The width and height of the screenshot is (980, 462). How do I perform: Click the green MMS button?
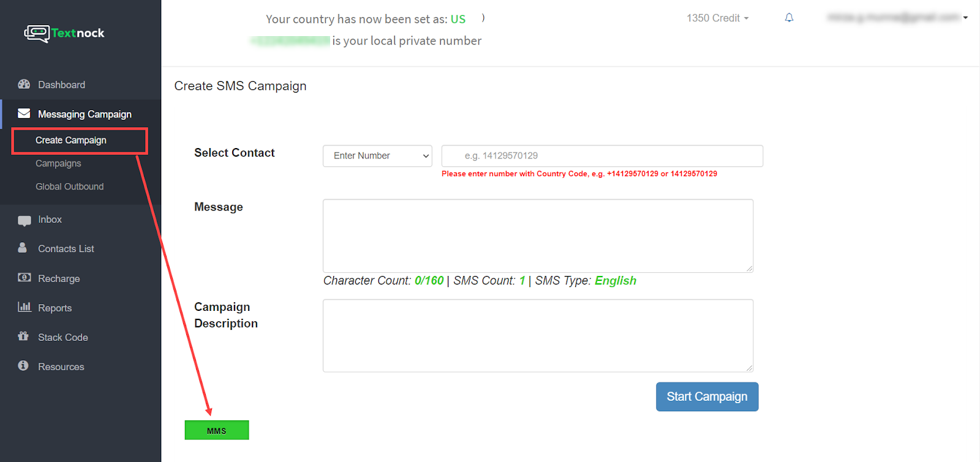(217, 430)
